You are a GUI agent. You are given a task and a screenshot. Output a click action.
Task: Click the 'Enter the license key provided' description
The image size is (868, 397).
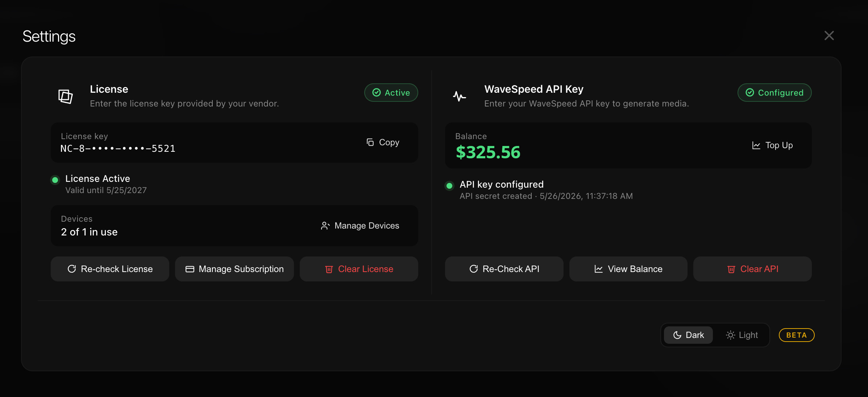click(184, 104)
